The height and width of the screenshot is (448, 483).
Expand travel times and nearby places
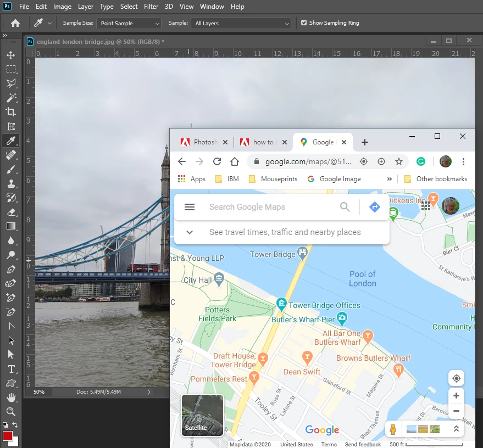point(190,232)
